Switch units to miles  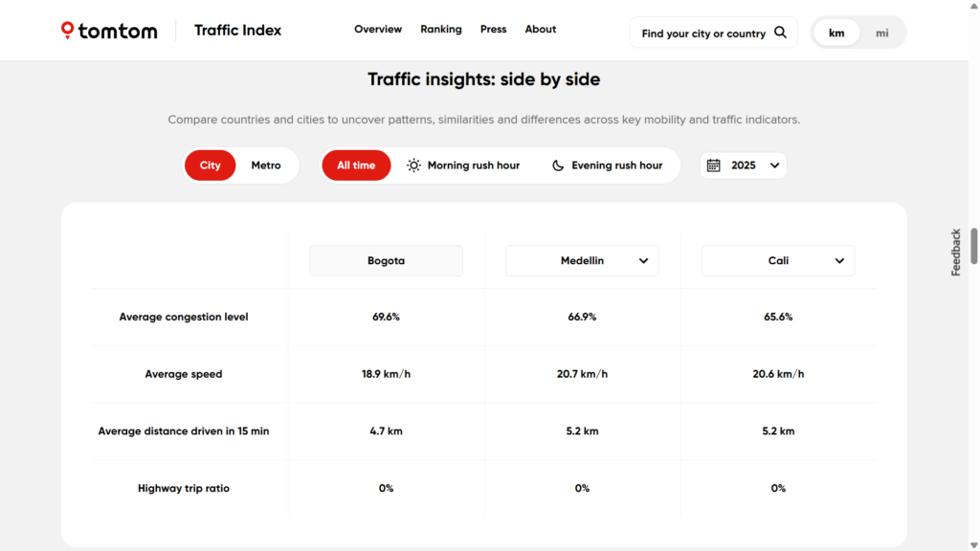click(x=881, y=33)
